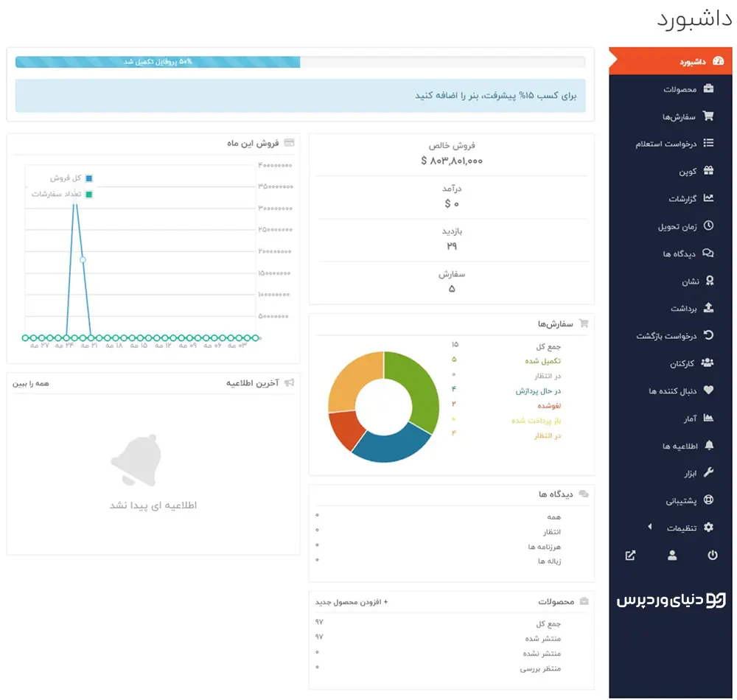The width and height of the screenshot is (737, 700).
Task: Click the chart icon for گزارشات
Action: (x=708, y=197)
